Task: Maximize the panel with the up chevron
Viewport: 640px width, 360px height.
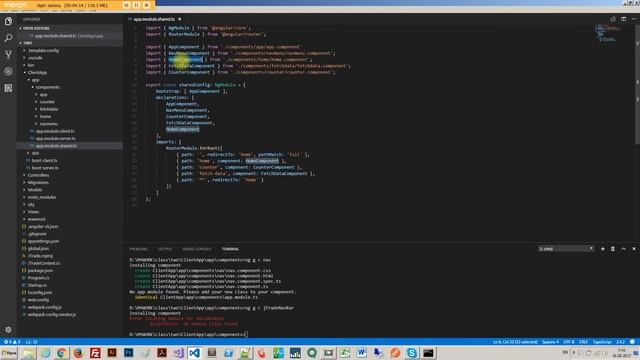Action: coord(623,249)
